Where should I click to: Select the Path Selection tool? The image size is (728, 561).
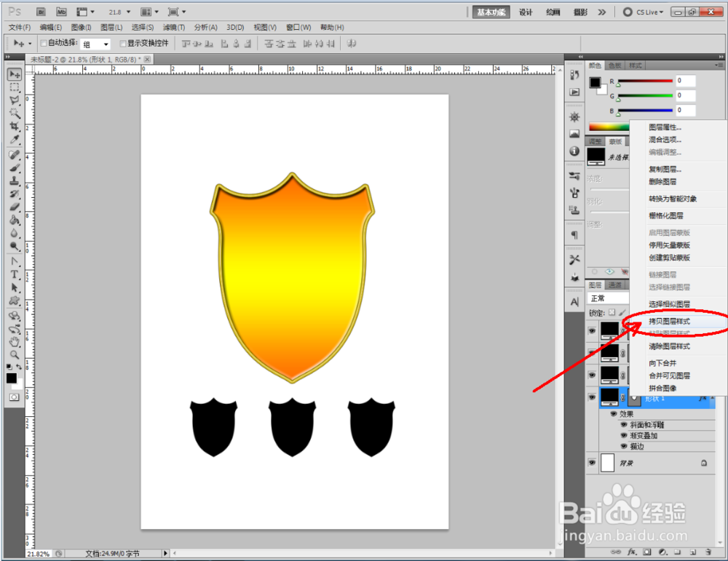(15, 287)
